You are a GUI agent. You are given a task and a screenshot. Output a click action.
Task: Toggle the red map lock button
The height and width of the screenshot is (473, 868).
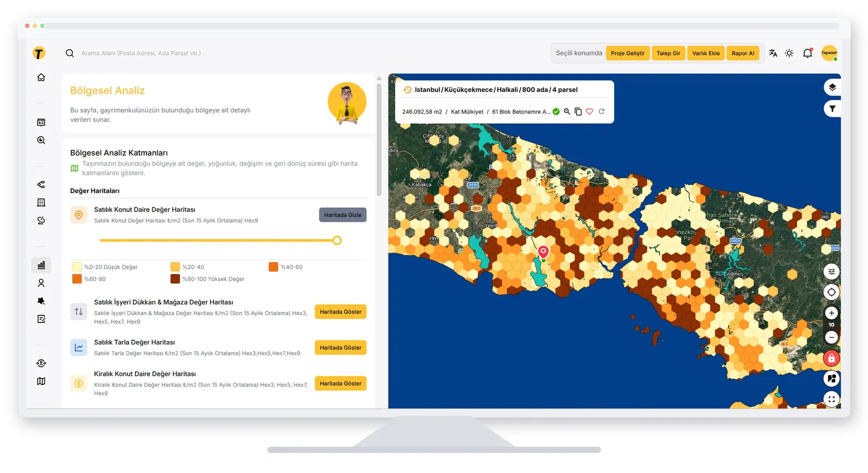coord(831,358)
